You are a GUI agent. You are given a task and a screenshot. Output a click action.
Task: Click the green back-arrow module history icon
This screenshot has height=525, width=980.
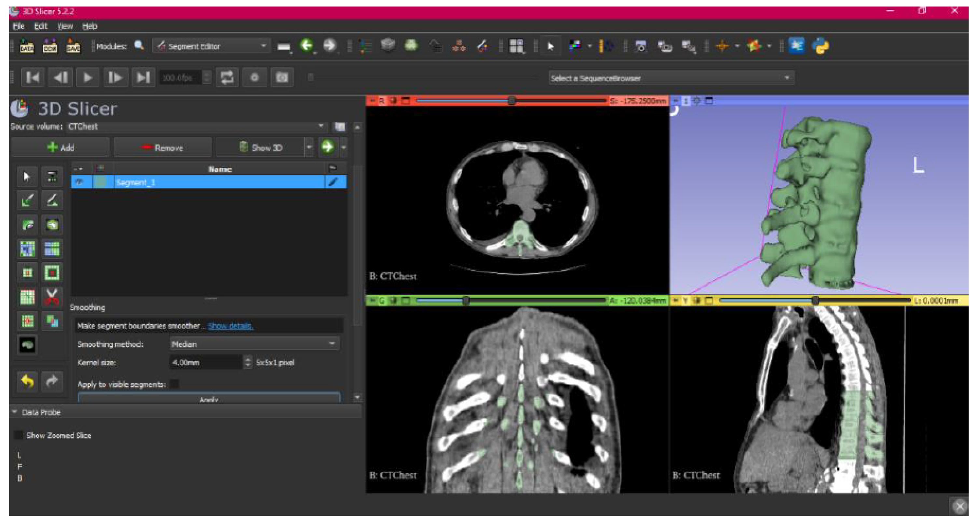pyautogui.click(x=306, y=46)
